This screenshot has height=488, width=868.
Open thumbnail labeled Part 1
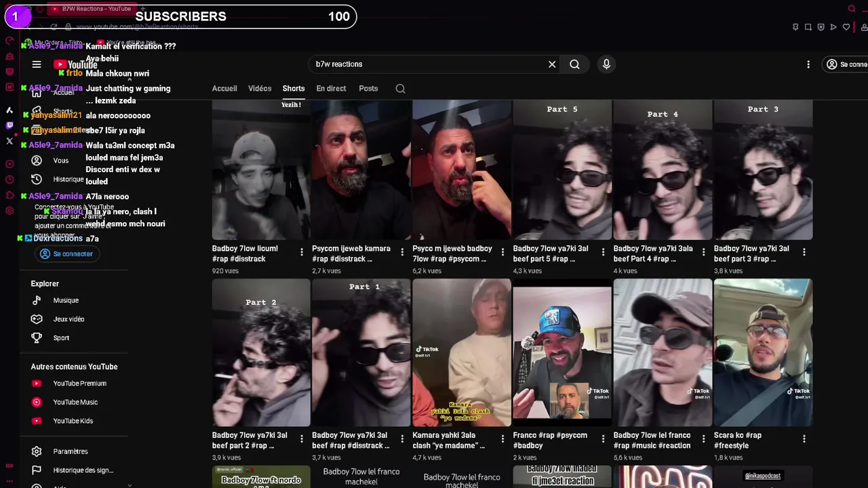click(x=361, y=352)
